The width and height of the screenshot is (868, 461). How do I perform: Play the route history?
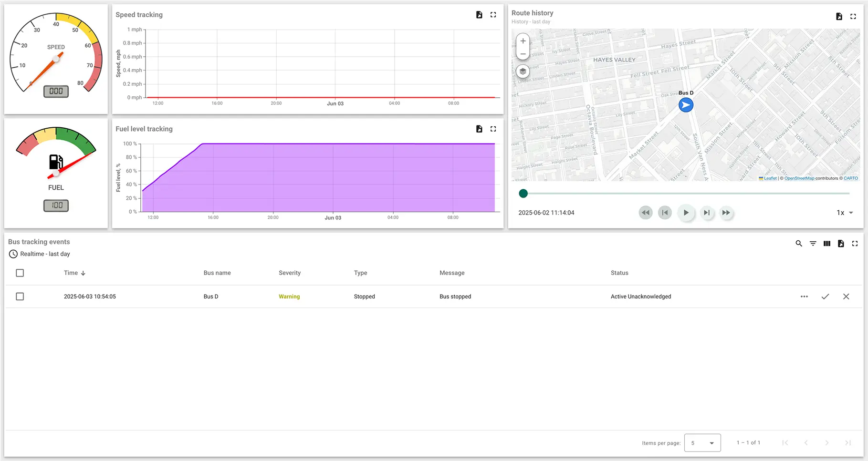click(x=686, y=213)
